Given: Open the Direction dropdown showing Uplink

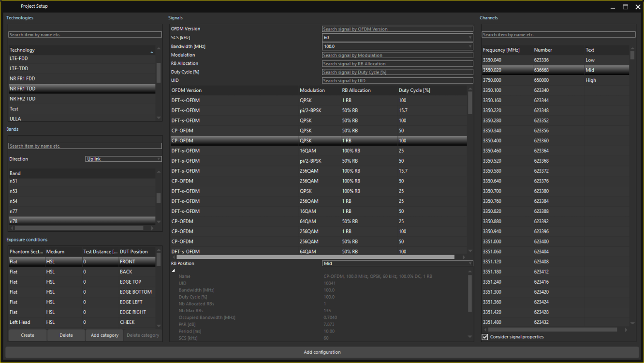Looking at the screenshot, I should tap(123, 159).
